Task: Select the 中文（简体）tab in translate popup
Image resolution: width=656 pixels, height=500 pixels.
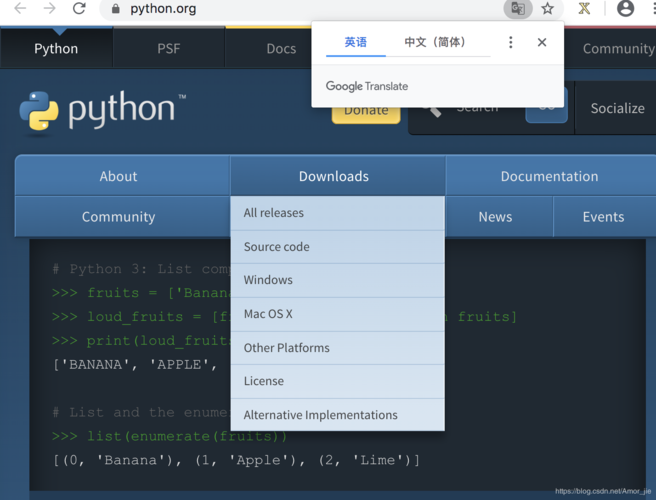Action: 435,42
